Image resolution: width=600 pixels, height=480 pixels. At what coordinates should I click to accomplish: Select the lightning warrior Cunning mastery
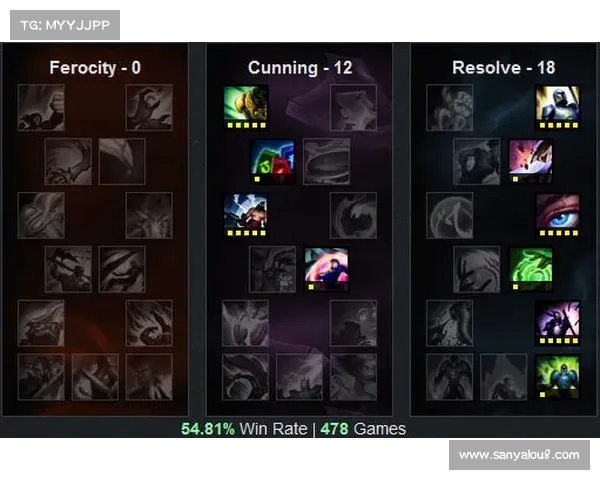(246, 216)
